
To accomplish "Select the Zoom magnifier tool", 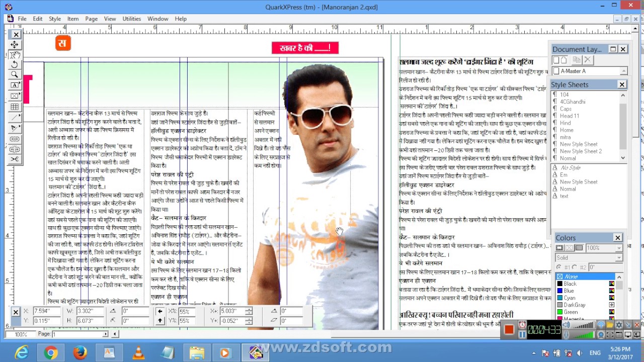I will click(x=15, y=75).
